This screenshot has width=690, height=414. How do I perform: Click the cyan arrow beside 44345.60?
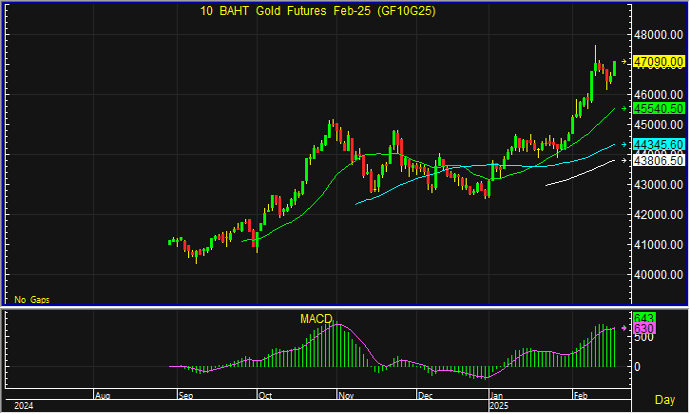624,145
